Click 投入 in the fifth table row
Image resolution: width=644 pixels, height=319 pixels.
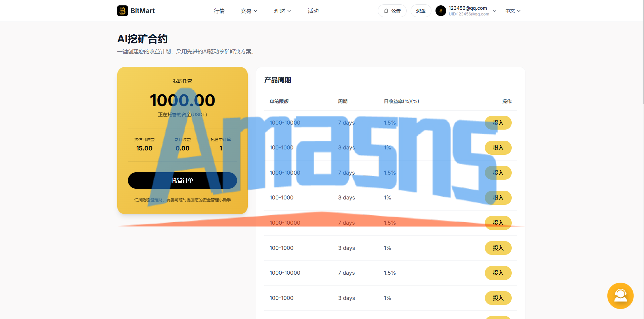(498, 223)
